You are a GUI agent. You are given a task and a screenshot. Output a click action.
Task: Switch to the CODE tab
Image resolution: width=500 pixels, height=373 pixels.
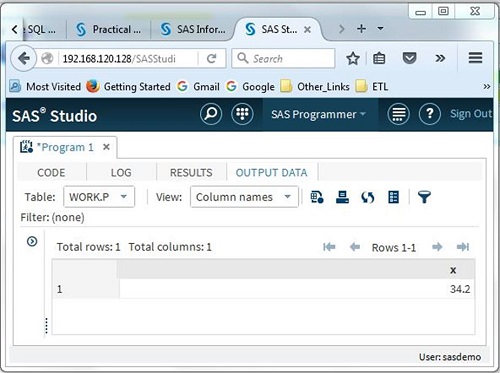51,172
